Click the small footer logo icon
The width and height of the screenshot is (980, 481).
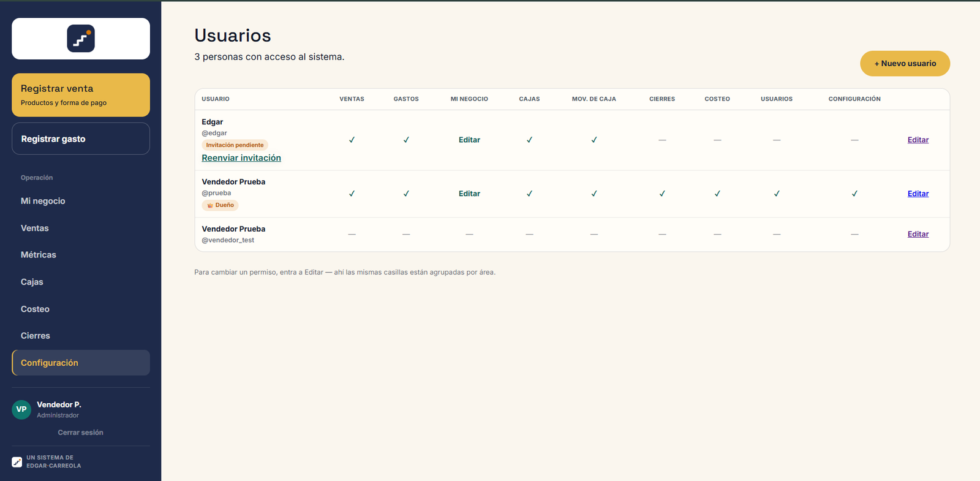coord(17,462)
